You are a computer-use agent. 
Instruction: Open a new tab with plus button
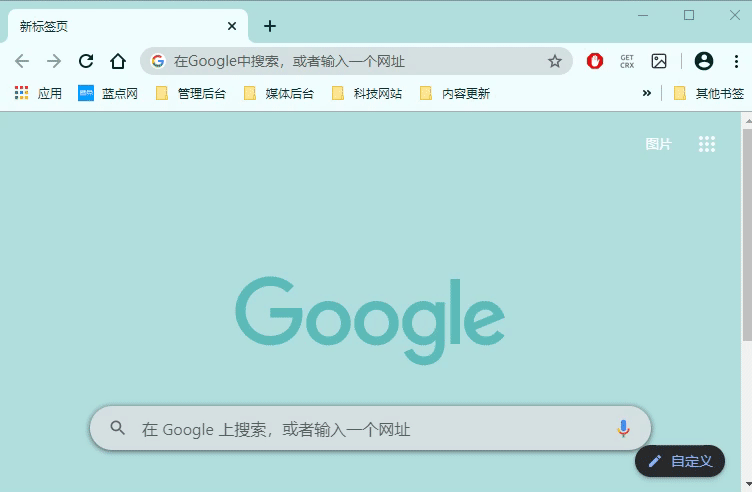(x=270, y=26)
